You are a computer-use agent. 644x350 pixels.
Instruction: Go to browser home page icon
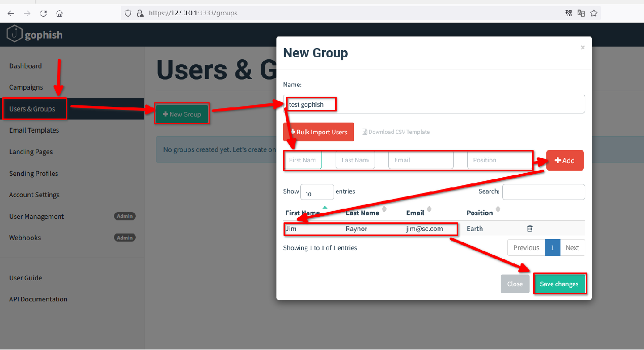[60, 13]
